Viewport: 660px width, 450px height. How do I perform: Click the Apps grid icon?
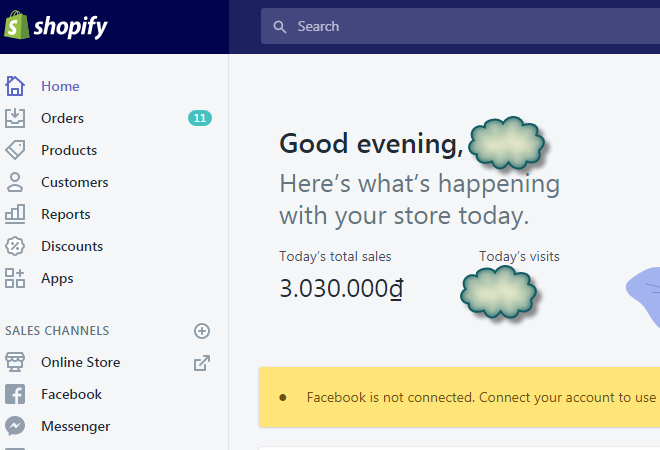[x=15, y=278]
